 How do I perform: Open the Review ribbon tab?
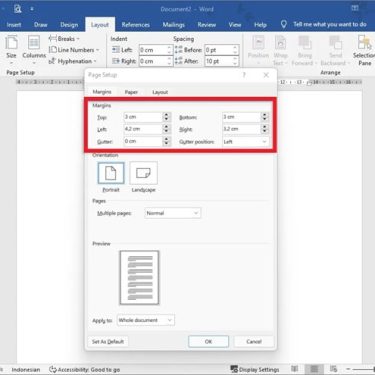(207, 25)
